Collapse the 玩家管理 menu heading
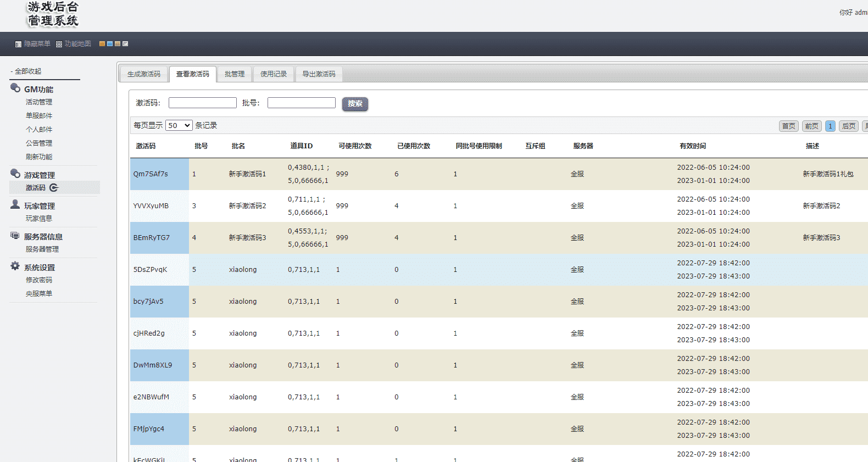 (40, 205)
